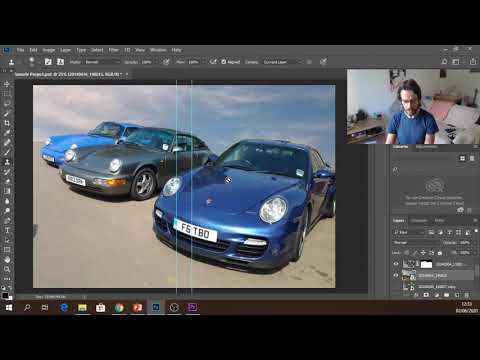The image size is (480, 360).
Task: Toggle airbrush-style build-up icon
Action: pyautogui.click(x=213, y=62)
